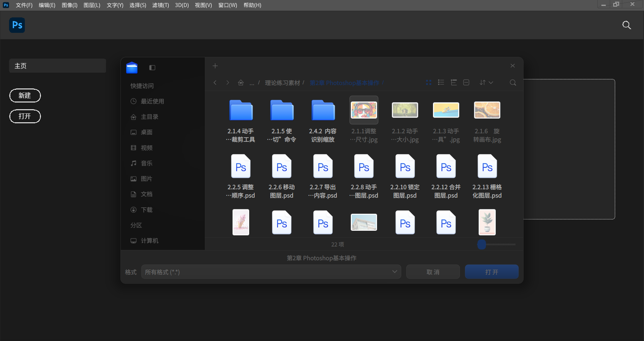The width and height of the screenshot is (644, 341).
Task: Click the 新建 button on home screen
Action: [25, 95]
